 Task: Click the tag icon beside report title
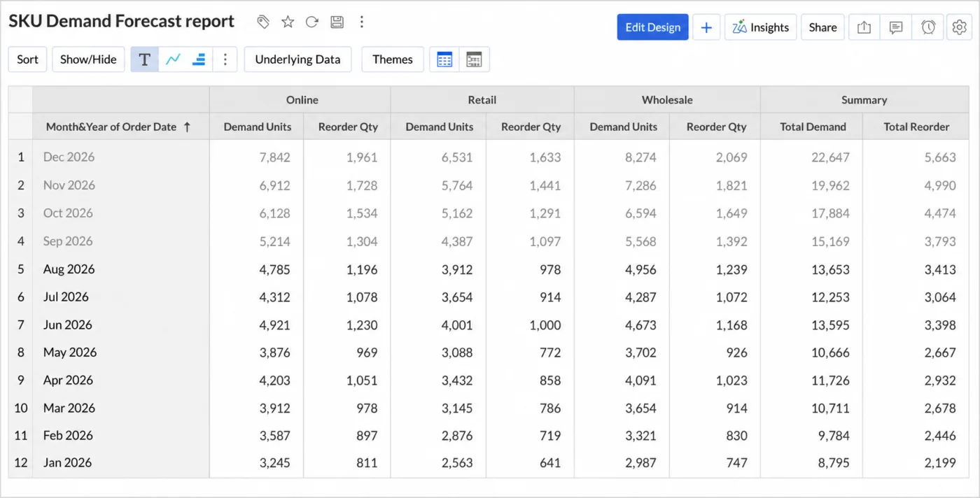[263, 22]
